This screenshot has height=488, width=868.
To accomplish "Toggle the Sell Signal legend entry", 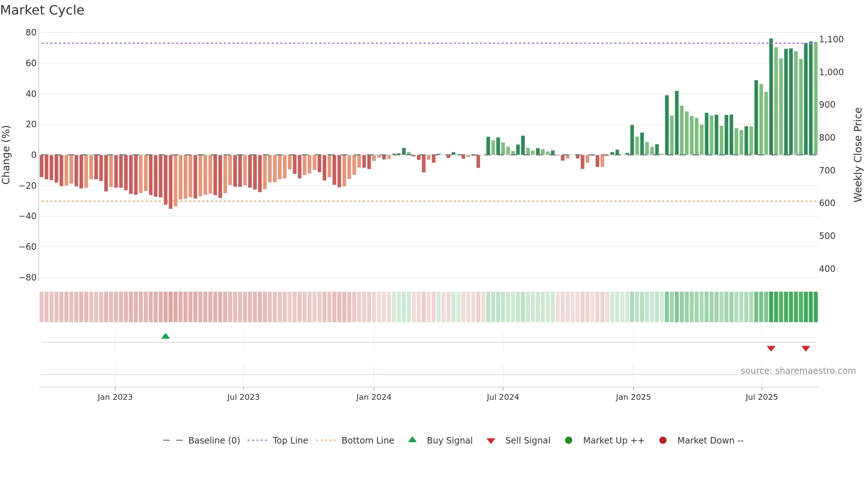I will (518, 440).
